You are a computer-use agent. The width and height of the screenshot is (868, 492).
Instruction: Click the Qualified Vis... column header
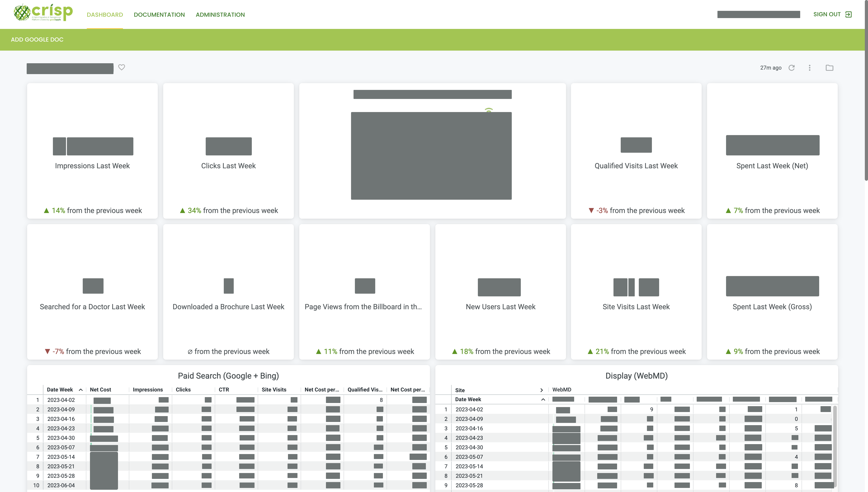pyautogui.click(x=365, y=390)
